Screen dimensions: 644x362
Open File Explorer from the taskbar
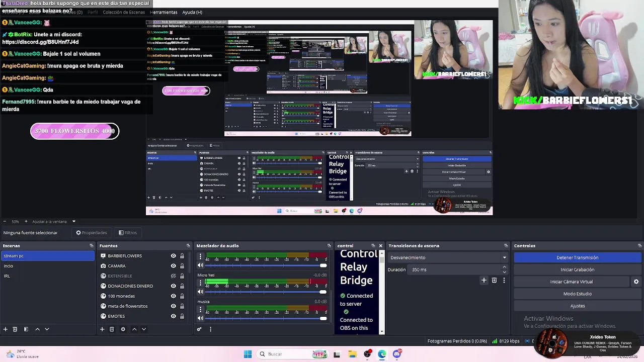point(352,354)
